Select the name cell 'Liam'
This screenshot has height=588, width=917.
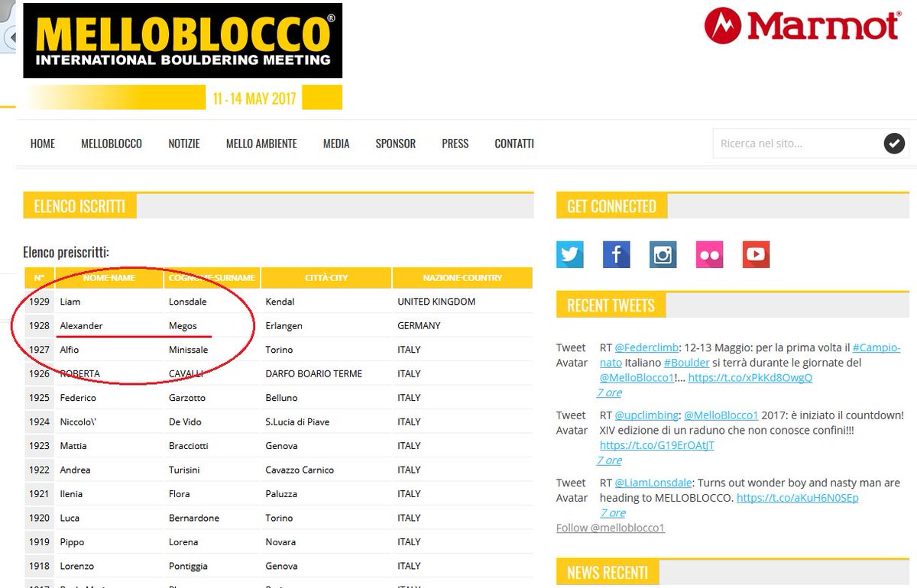pos(70,302)
